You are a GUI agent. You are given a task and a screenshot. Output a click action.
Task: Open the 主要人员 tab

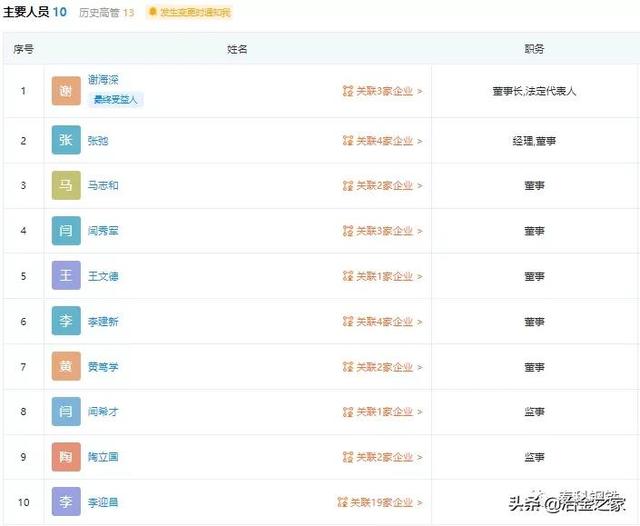coord(35,12)
